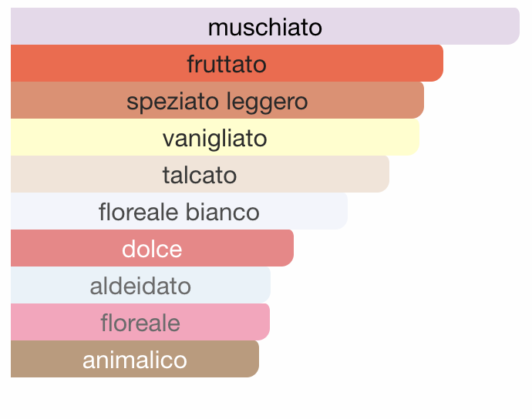Click the speziato leggero text label
532x419 pixels.
click(217, 102)
